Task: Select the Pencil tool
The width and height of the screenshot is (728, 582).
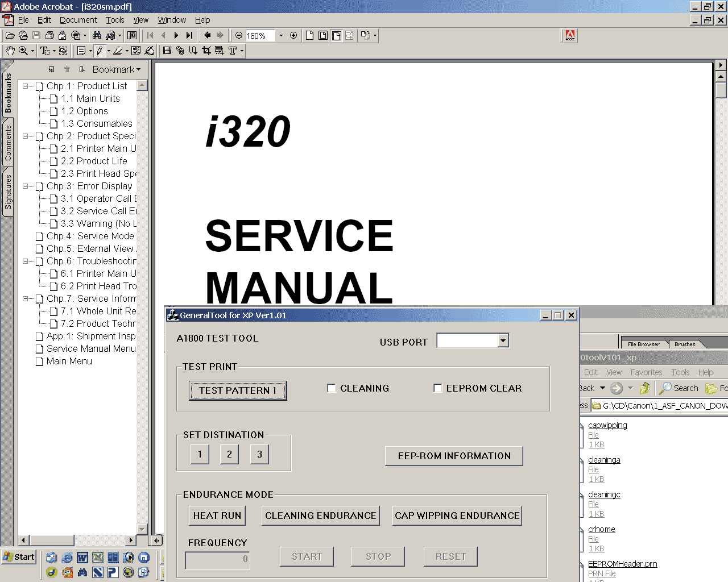Action: pyautogui.click(x=100, y=51)
